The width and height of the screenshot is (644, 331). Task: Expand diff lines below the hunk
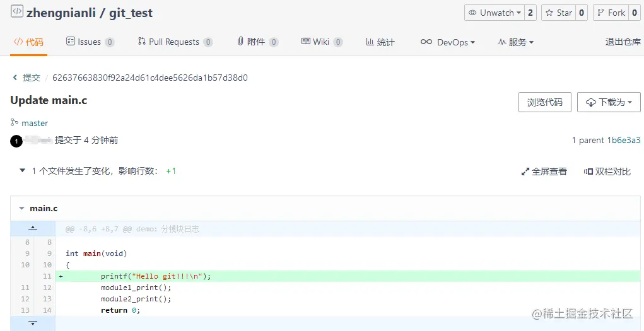pos(33,323)
